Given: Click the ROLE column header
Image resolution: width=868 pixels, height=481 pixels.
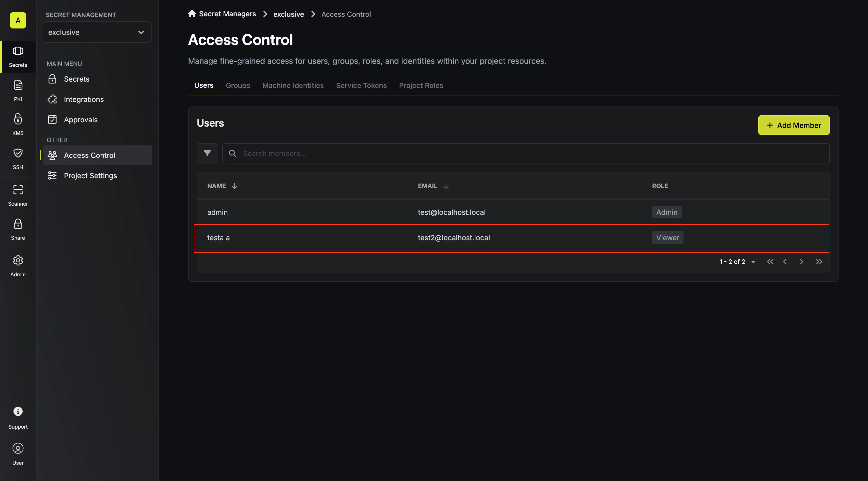Looking at the screenshot, I should (x=660, y=186).
